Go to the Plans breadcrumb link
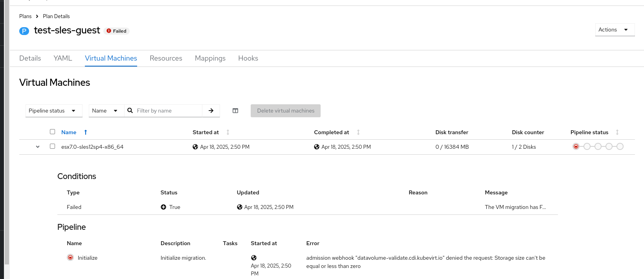The image size is (644, 279). click(25, 16)
